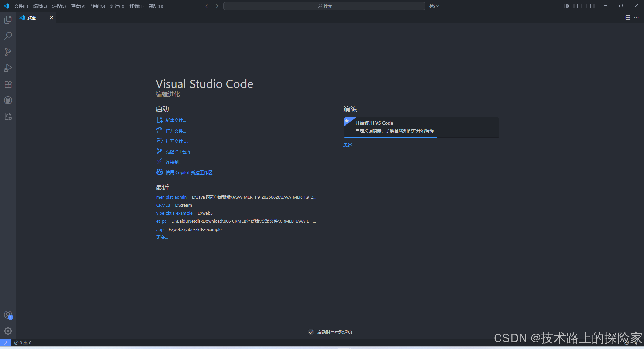This screenshot has width=644, height=349.
Task: Open the 编辑(E) menu
Action: tap(40, 6)
